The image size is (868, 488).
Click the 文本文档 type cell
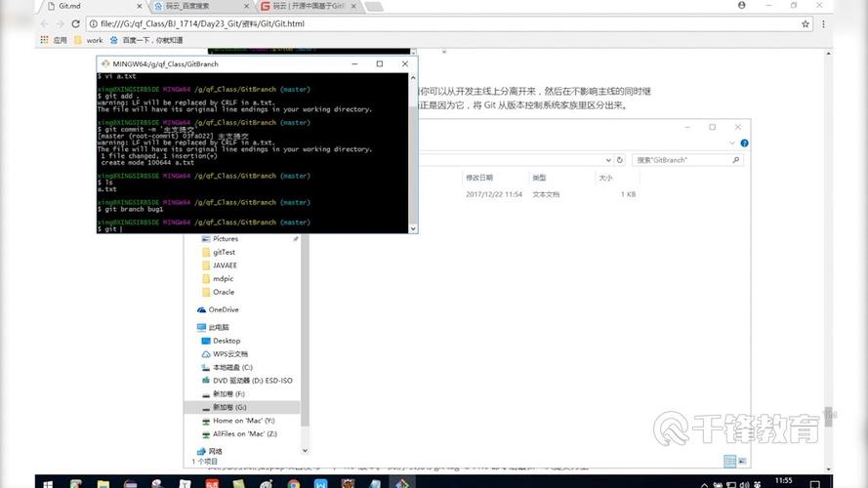pyautogui.click(x=546, y=194)
